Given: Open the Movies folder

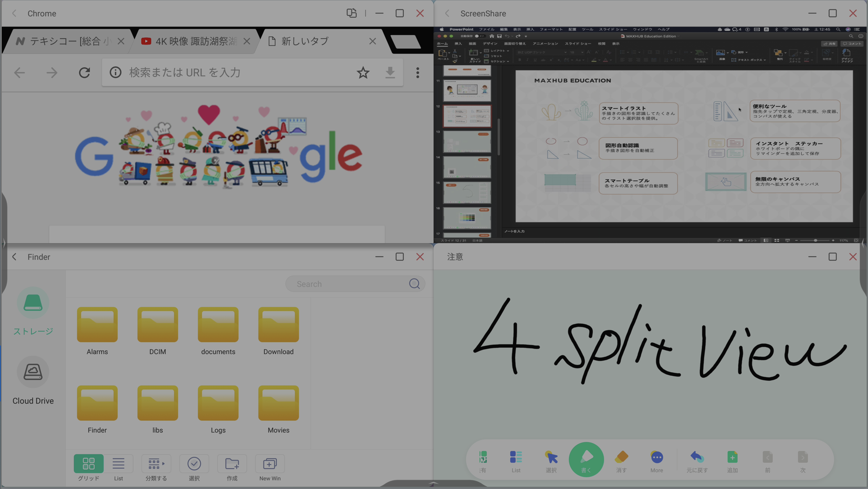Looking at the screenshot, I should click(x=278, y=410).
